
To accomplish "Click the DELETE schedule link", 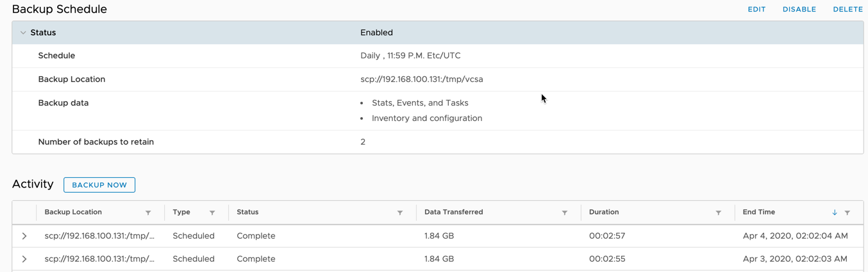I will tap(847, 10).
